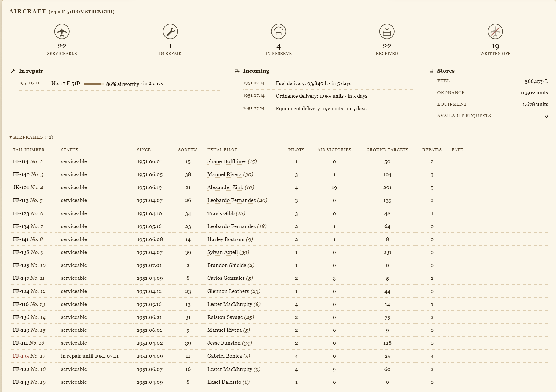Viewport: 556px width, 392px height.
Task: Click the 566,279 L fuel value
Action: [536, 81]
